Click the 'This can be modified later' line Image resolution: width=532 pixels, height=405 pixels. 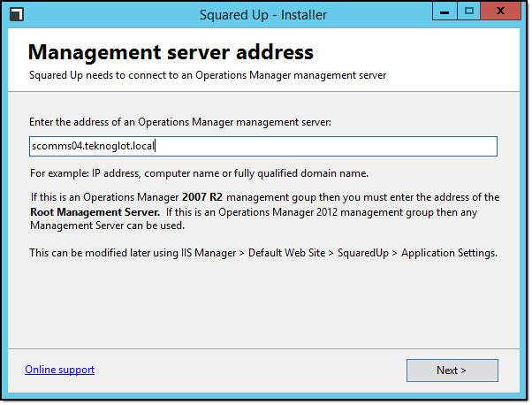[x=263, y=253]
